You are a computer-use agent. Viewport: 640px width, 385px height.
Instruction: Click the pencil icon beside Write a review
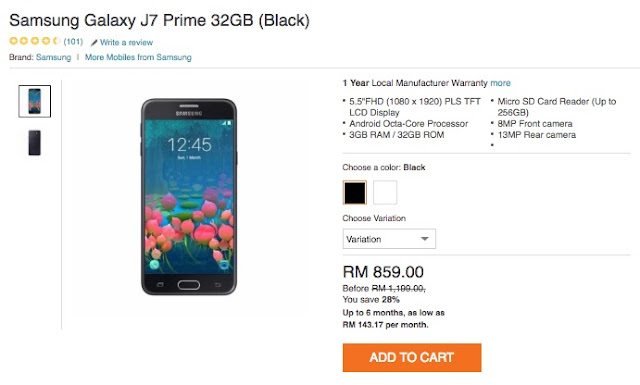click(x=94, y=42)
